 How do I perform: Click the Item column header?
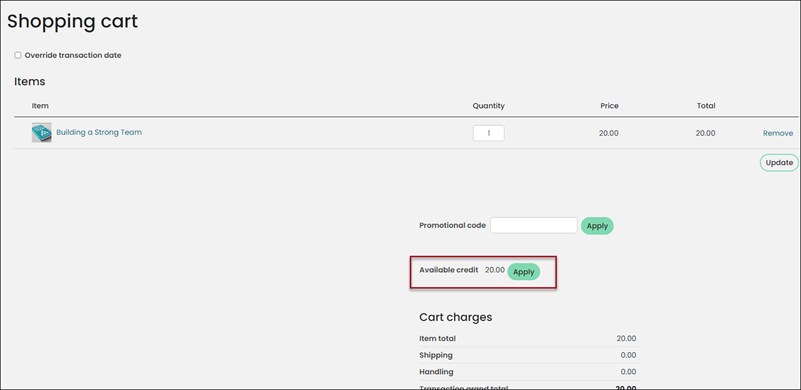pyautogui.click(x=40, y=106)
